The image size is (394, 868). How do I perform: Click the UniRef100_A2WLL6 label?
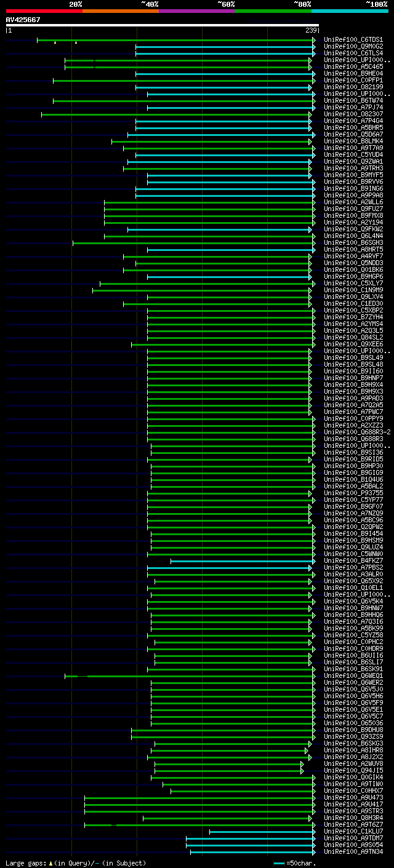coord(353,202)
